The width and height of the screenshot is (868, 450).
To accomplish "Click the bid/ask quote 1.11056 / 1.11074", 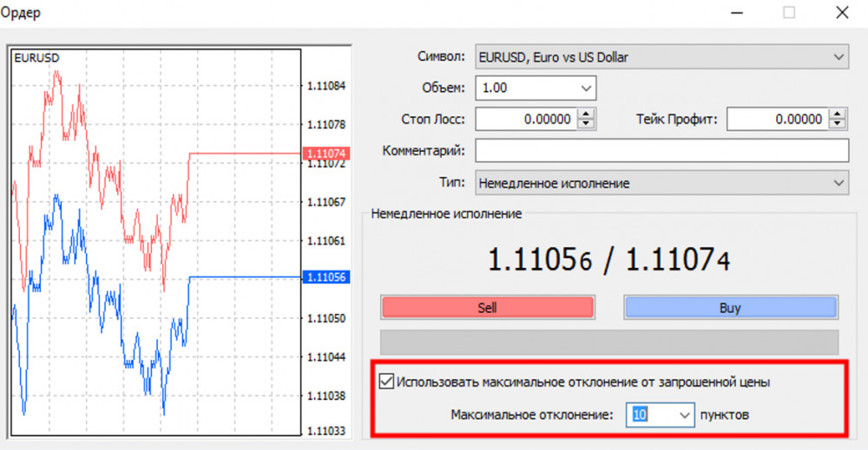I will 609,260.
